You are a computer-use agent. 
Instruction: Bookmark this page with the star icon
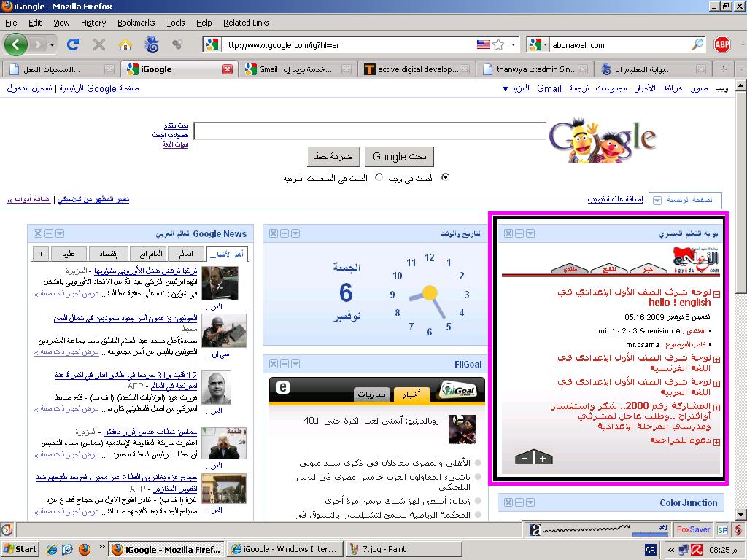coord(498,44)
